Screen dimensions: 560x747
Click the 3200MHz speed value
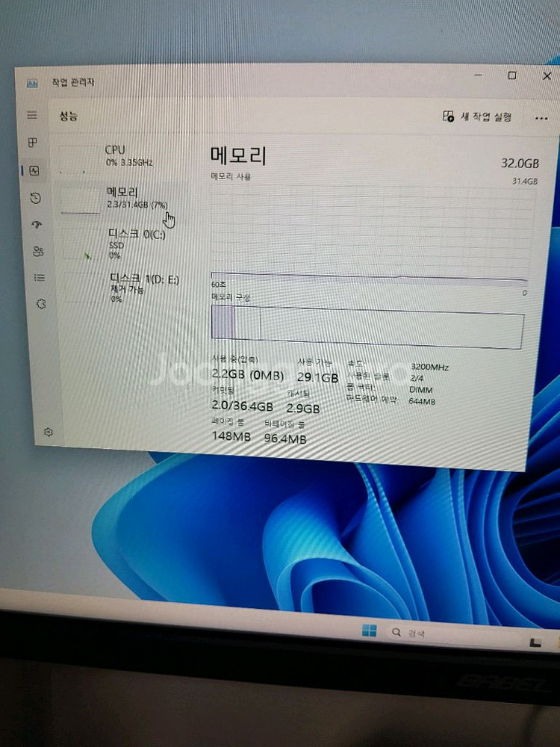tap(429, 367)
